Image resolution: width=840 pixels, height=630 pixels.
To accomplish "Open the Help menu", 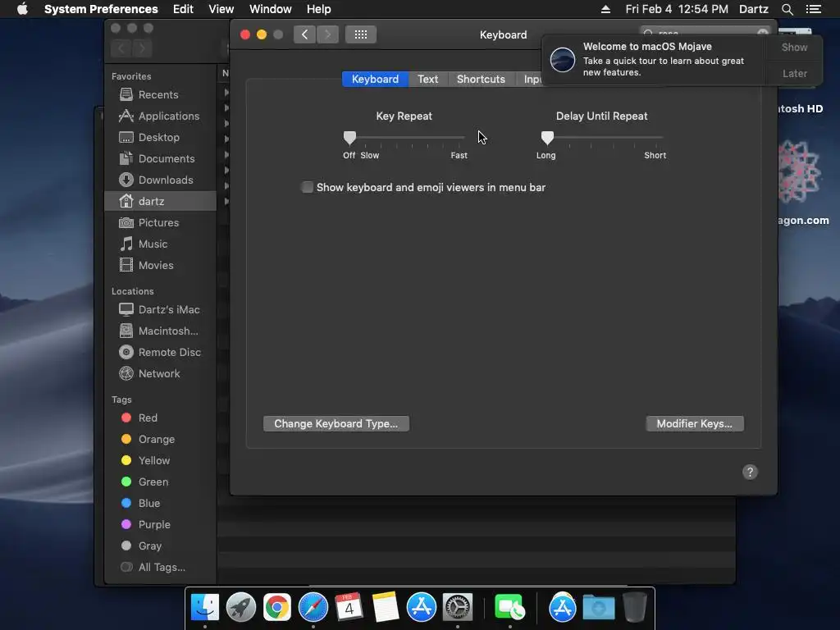I will click(319, 9).
